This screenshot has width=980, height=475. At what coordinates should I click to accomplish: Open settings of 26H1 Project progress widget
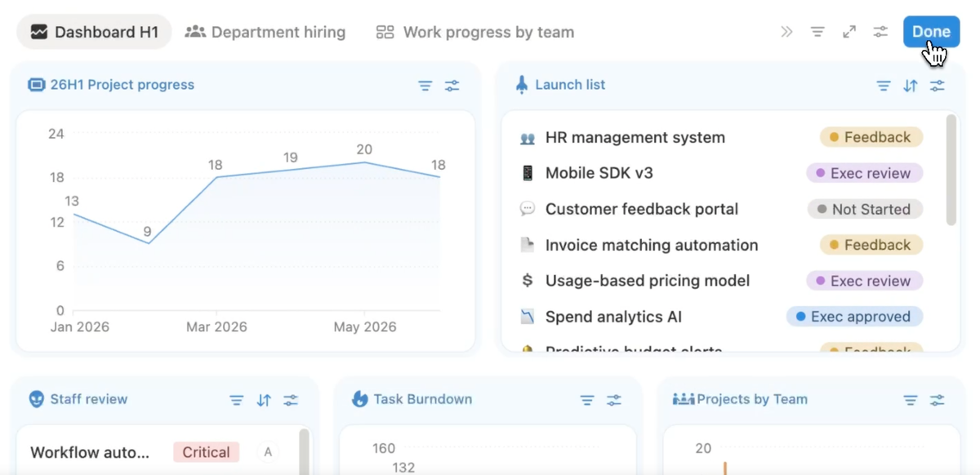pyautogui.click(x=452, y=85)
